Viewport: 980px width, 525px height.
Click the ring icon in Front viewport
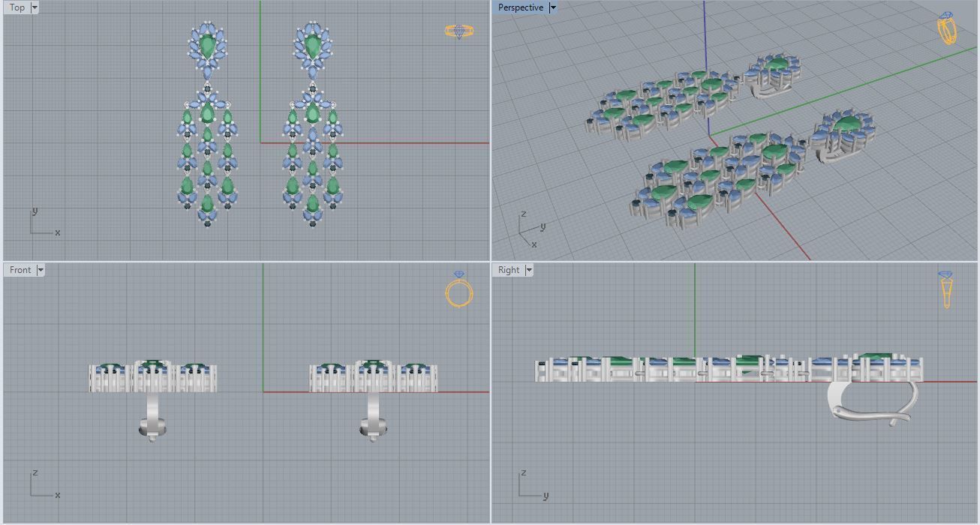[x=459, y=289]
